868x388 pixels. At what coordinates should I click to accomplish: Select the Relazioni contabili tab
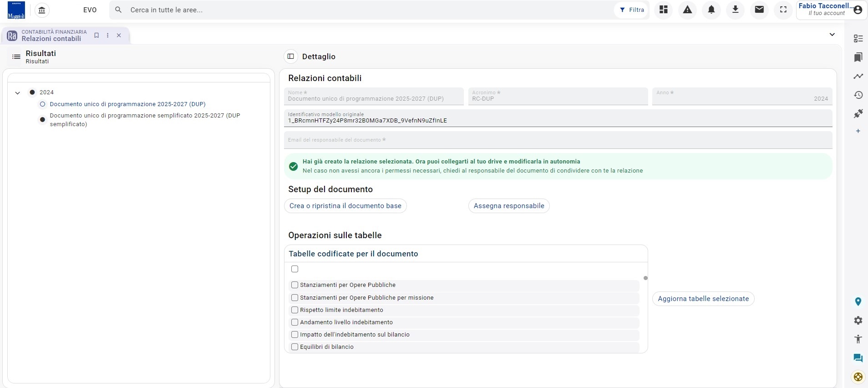click(x=51, y=35)
